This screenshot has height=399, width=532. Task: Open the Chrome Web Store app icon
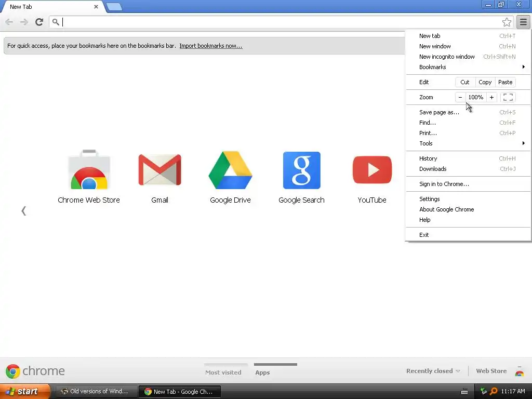(89, 169)
